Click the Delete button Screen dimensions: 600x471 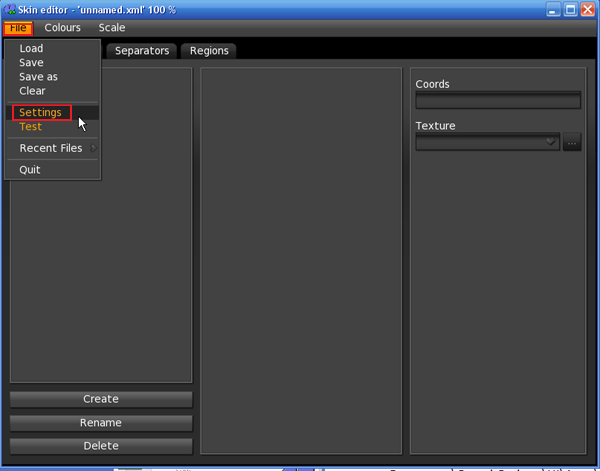pos(101,446)
